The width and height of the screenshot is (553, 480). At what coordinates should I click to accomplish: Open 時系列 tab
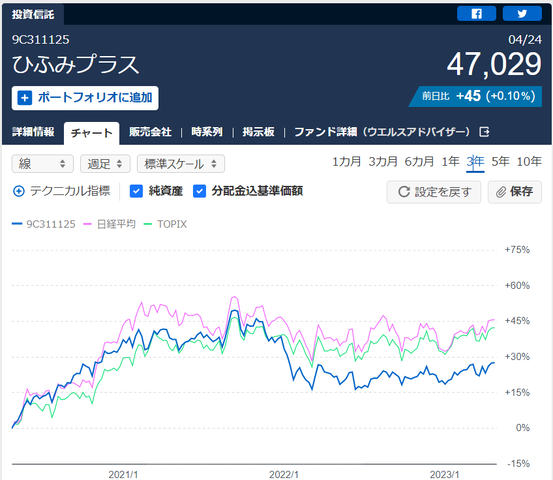tap(207, 132)
